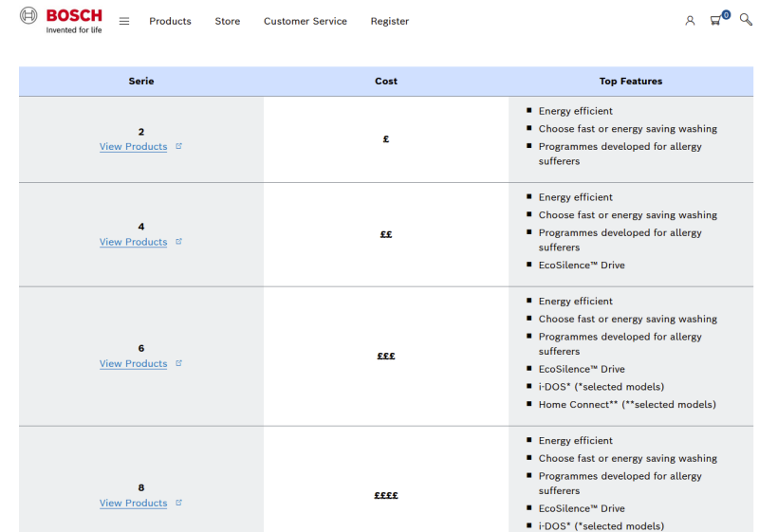View Products for Serie 4
The width and height of the screenshot is (759, 532).
(133, 242)
